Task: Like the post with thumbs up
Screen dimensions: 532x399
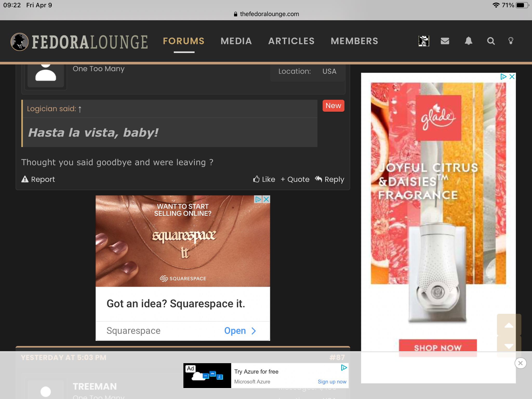Action: (264, 179)
